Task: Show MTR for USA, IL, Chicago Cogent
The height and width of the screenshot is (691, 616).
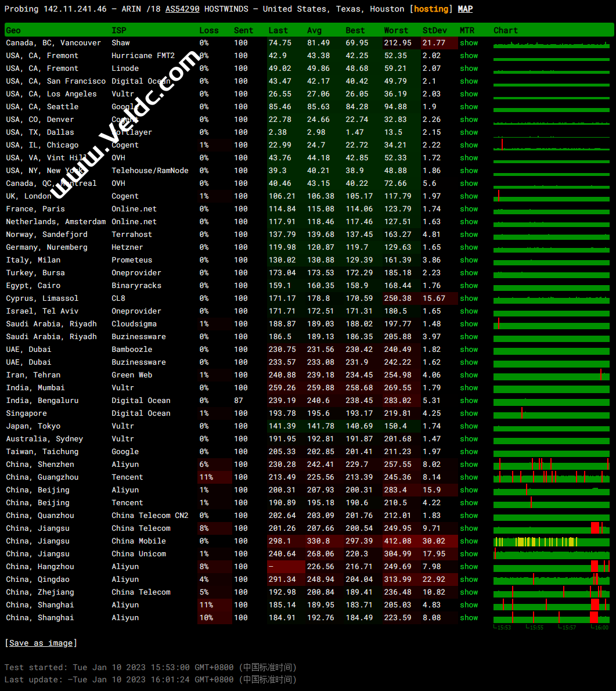Action: click(469, 145)
